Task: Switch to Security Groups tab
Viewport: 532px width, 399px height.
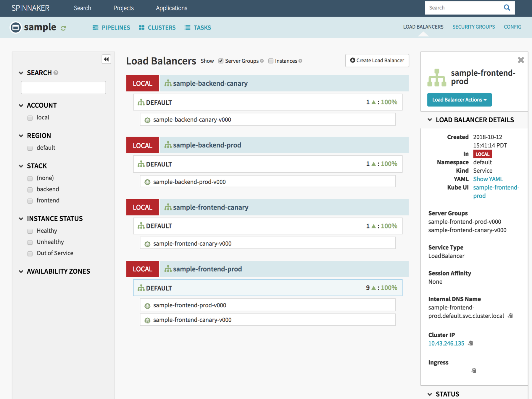Action: [x=473, y=27]
